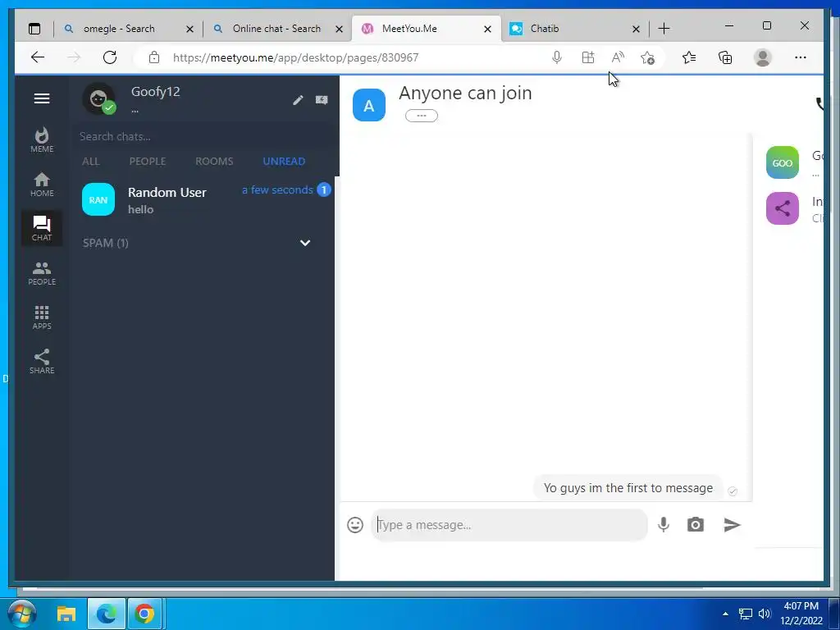Click the address bar microphone icon
The width and height of the screenshot is (840, 630).
click(557, 57)
